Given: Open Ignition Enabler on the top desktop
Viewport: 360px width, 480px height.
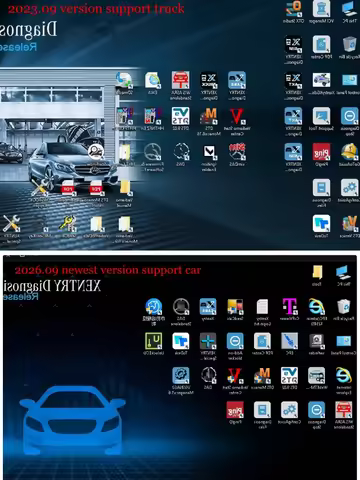Looking at the screenshot, I should [209, 152].
